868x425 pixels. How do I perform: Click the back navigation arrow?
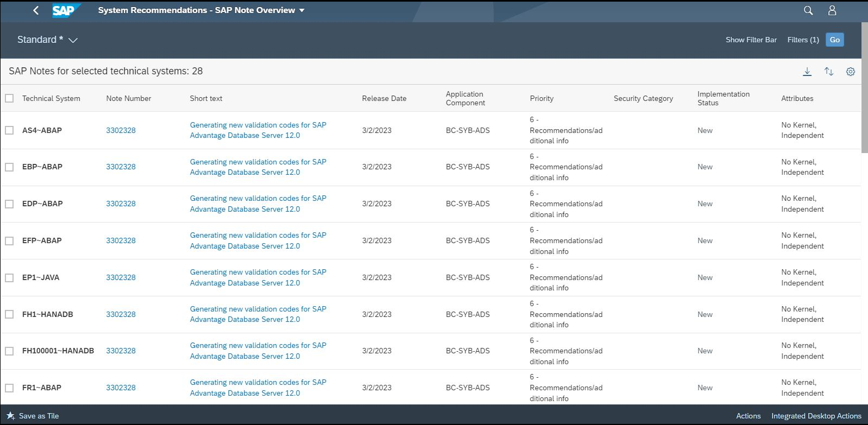pyautogui.click(x=36, y=10)
